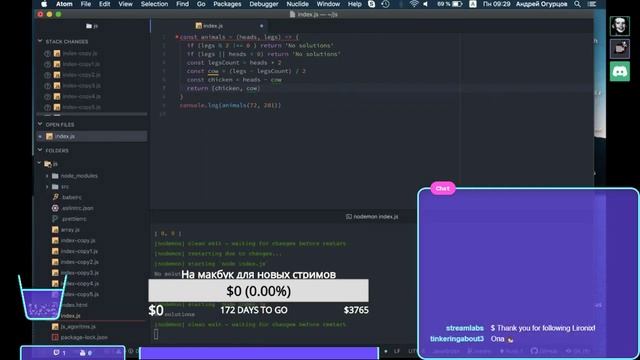640x360 pixels.
Task: Open the Notification Center icon
Action: click(x=591, y=4)
